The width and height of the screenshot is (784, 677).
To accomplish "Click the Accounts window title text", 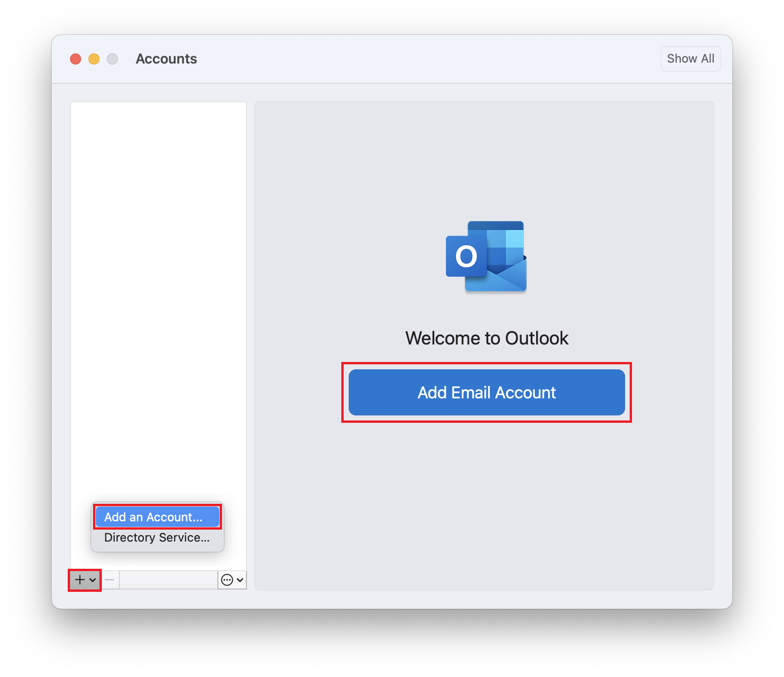I will pyautogui.click(x=166, y=59).
